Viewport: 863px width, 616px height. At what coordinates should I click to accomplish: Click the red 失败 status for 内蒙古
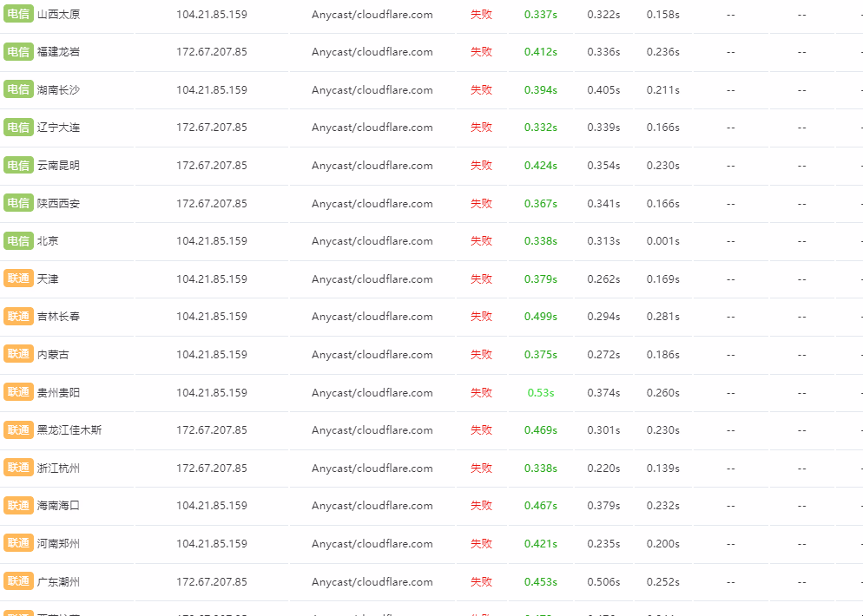(x=481, y=355)
